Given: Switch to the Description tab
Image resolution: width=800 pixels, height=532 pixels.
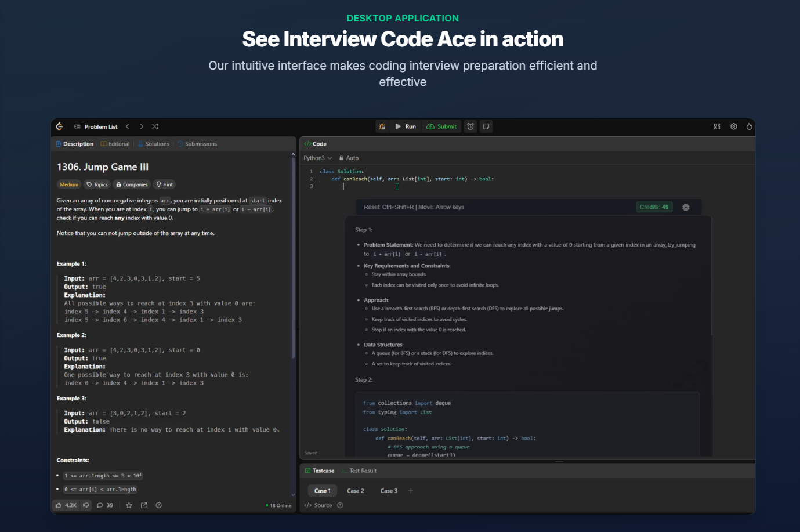Looking at the screenshot, I should [74, 144].
